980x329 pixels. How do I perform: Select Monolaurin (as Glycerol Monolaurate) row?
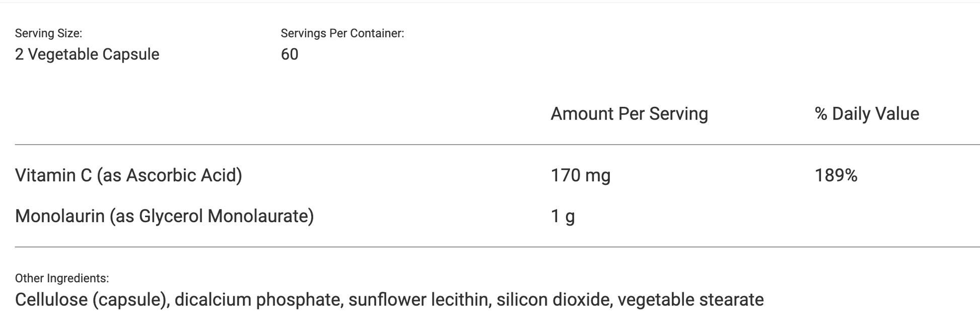pos(498,216)
